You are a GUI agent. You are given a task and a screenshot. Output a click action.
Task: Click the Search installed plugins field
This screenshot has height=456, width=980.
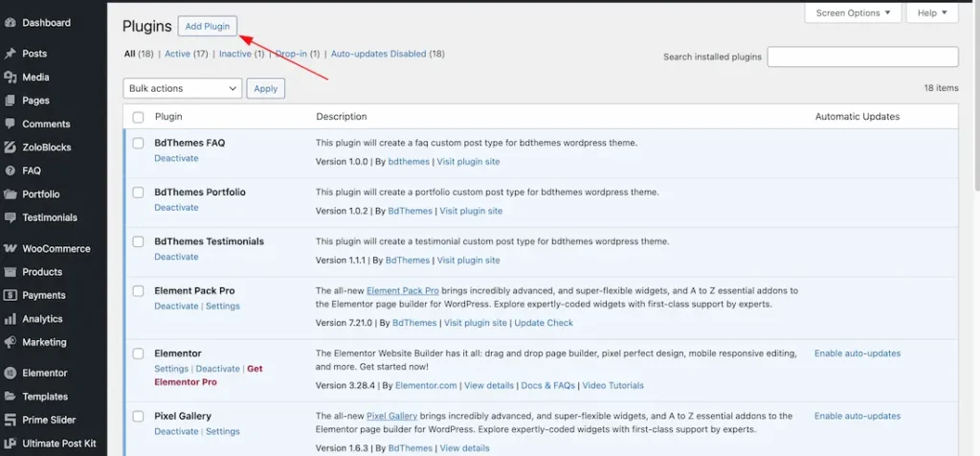click(862, 57)
